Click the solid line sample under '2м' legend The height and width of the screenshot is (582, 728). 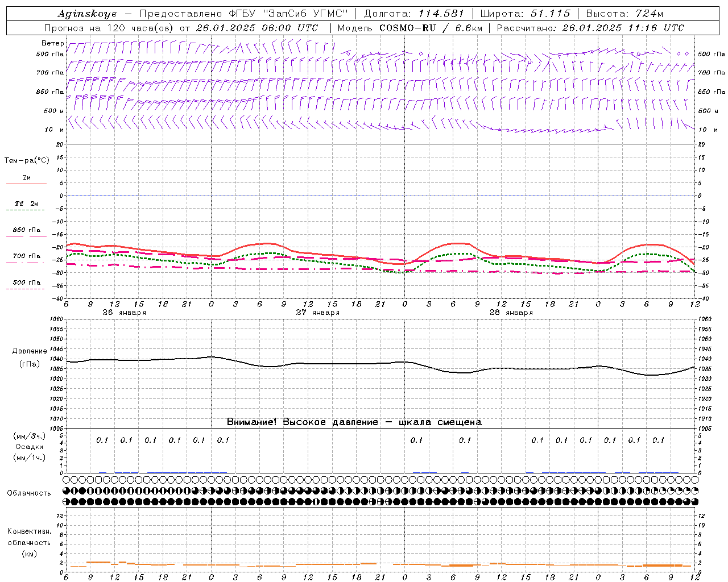[26, 184]
